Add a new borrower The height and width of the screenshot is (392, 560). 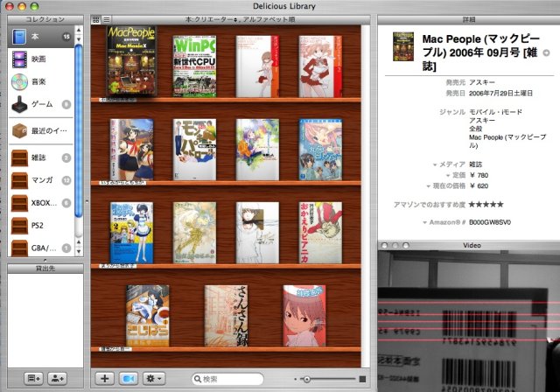[x=57, y=378]
